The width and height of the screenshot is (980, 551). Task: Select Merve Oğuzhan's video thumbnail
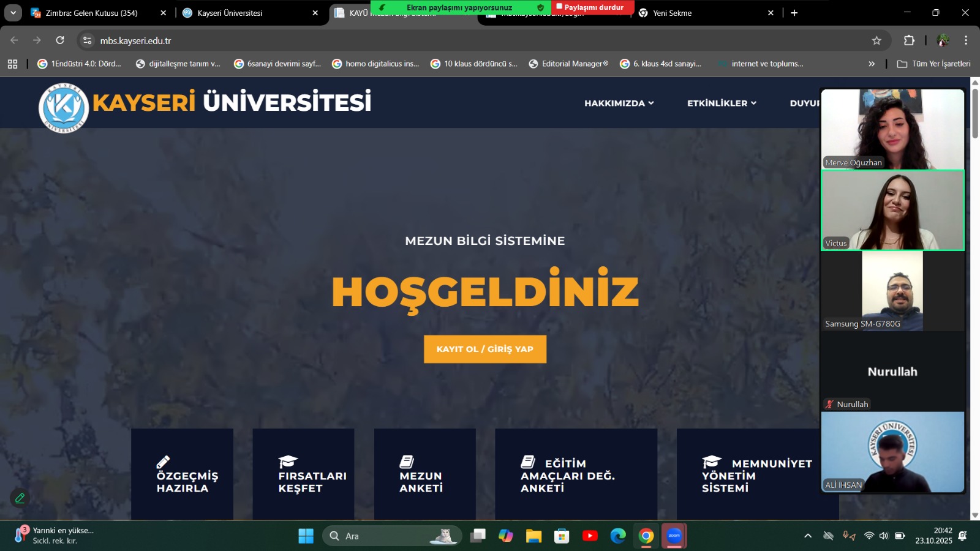tap(892, 129)
